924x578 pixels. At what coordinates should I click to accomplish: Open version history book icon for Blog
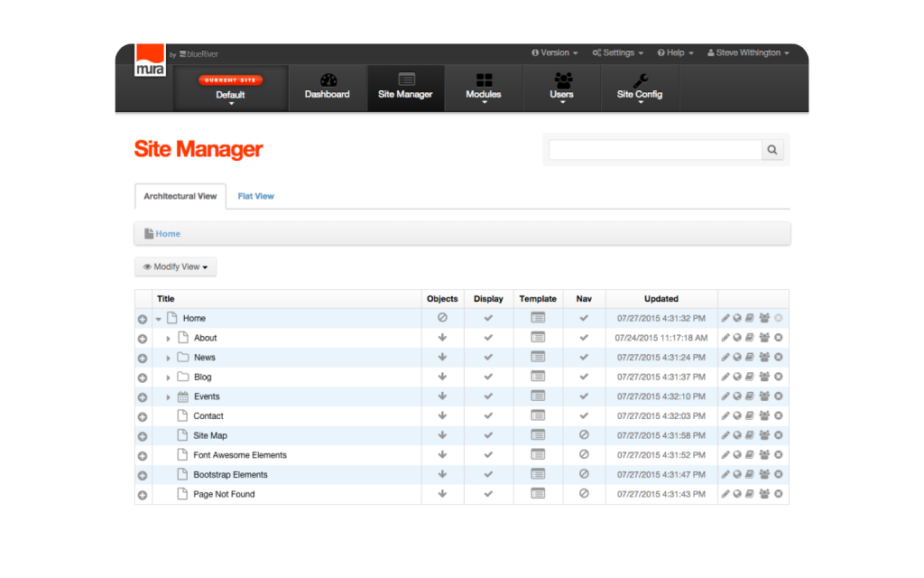(x=750, y=378)
